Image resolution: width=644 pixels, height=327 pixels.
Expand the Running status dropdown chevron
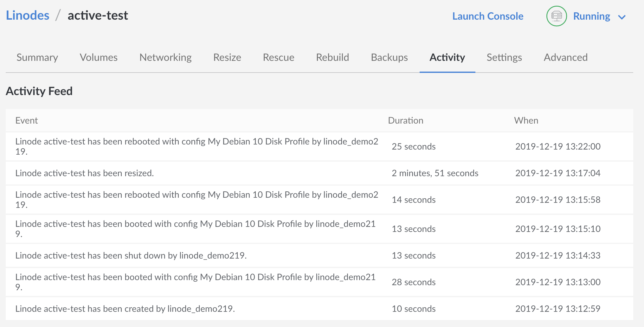click(622, 17)
